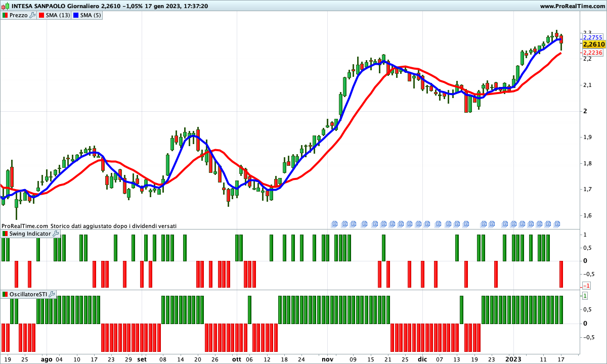Open the news document icon above the 09 November label
This screenshot has width=607, height=364.
click(x=353, y=223)
